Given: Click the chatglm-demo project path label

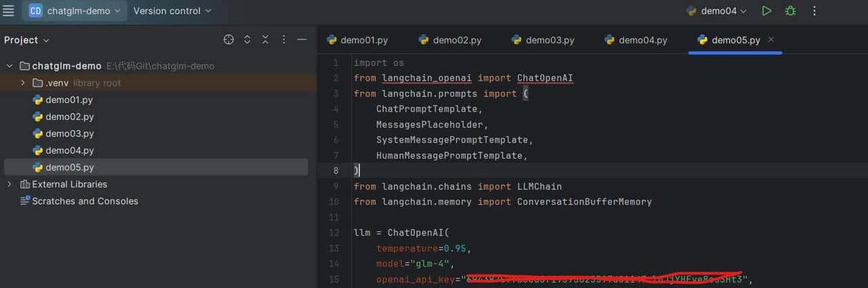Looking at the screenshot, I should (x=160, y=66).
